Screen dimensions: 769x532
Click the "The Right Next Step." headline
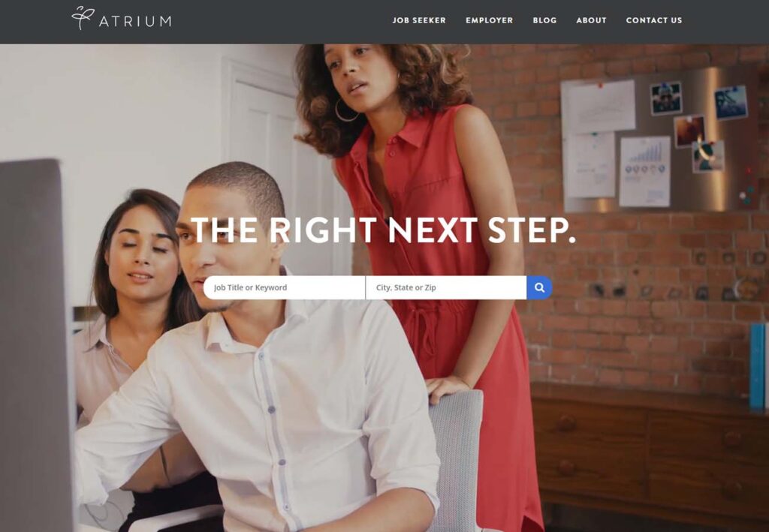click(x=382, y=230)
